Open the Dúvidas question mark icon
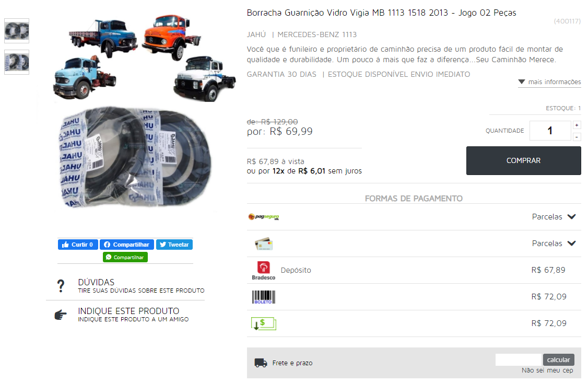Screen dimensions: 588x383 click(x=61, y=286)
